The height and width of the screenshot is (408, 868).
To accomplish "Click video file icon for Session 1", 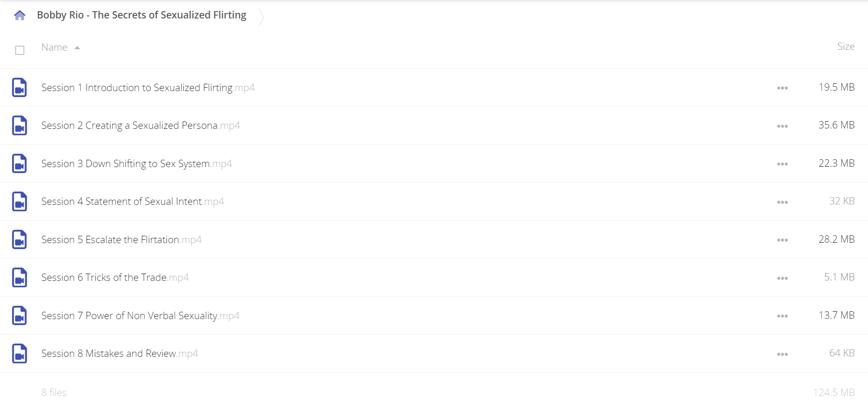I will click(x=19, y=88).
